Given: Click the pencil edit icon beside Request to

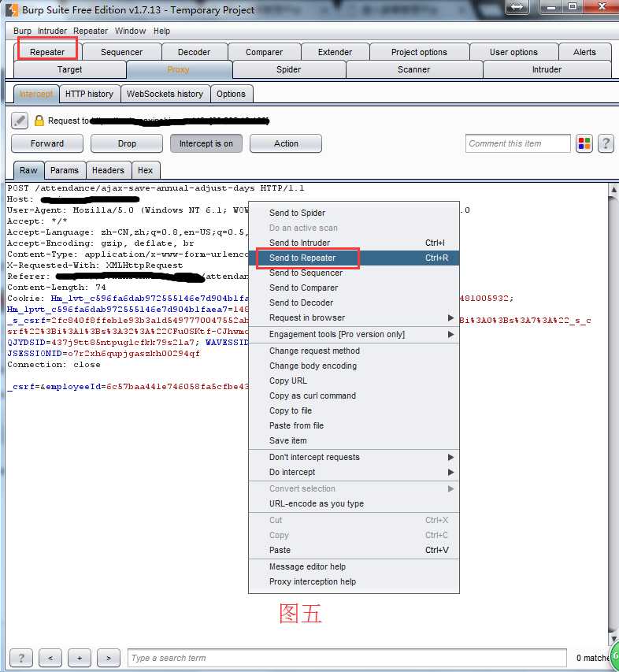Looking at the screenshot, I should (x=19, y=121).
